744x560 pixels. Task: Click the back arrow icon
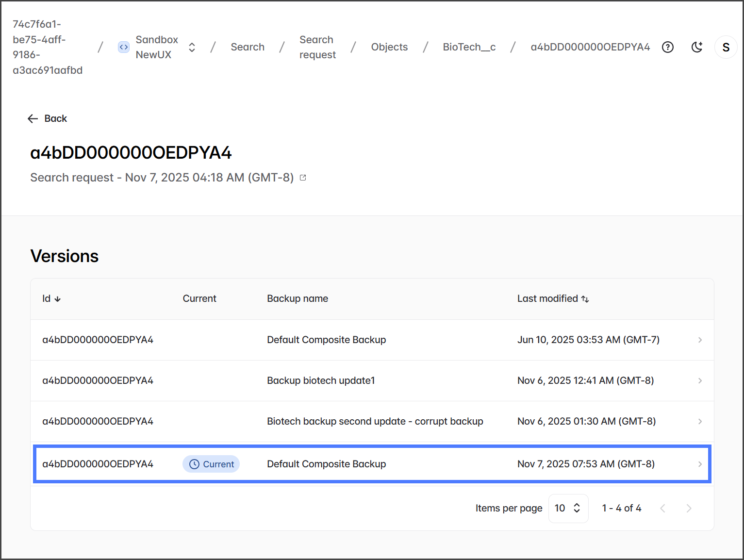(33, 119)
